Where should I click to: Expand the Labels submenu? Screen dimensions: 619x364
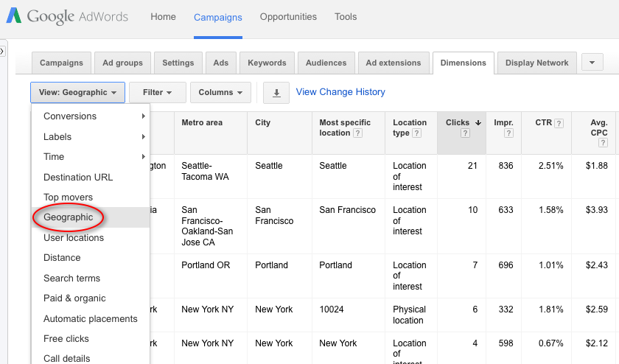91,136
